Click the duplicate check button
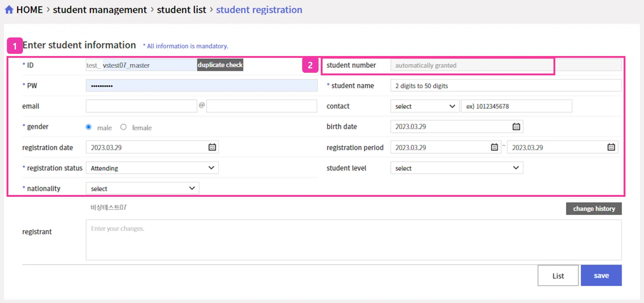This screenshot has width=644, height=303. click(220, 65)
